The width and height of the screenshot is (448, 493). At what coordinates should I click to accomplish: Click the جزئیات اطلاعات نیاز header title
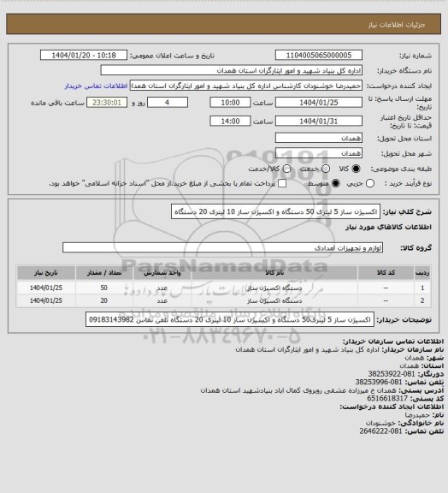[x=397, y=25]
